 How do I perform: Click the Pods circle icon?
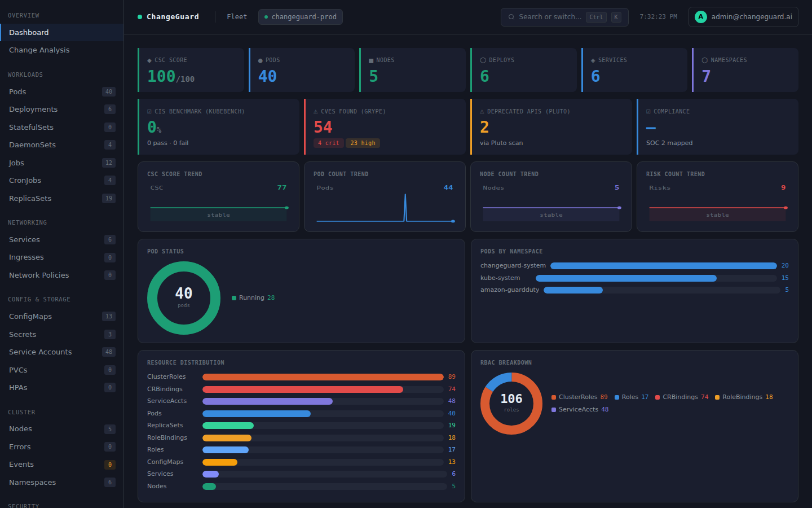[261, 60]
